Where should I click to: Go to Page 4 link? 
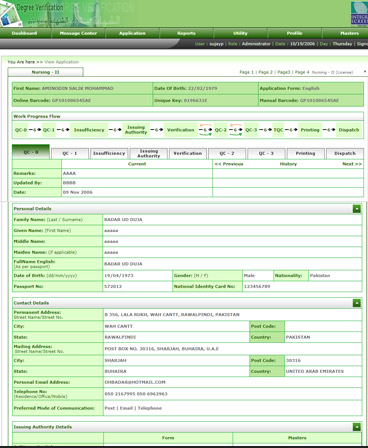pos(302,72)
